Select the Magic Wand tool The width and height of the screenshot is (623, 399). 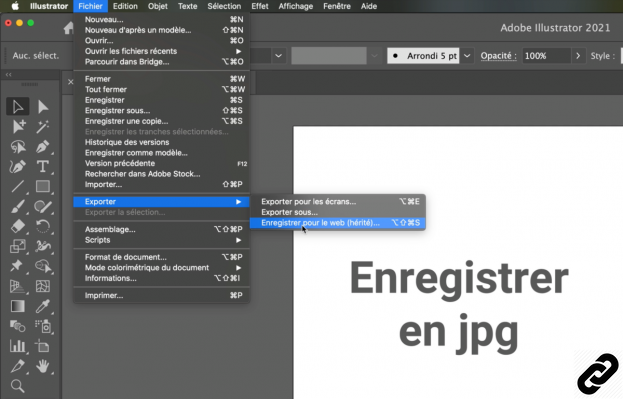[43, 126]
